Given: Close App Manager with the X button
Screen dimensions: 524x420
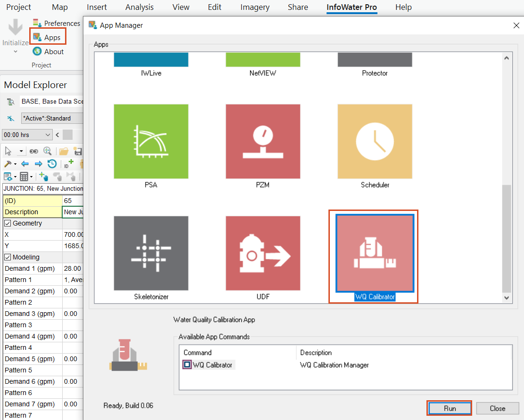Looking at the screenshot, I should point(516,25).
